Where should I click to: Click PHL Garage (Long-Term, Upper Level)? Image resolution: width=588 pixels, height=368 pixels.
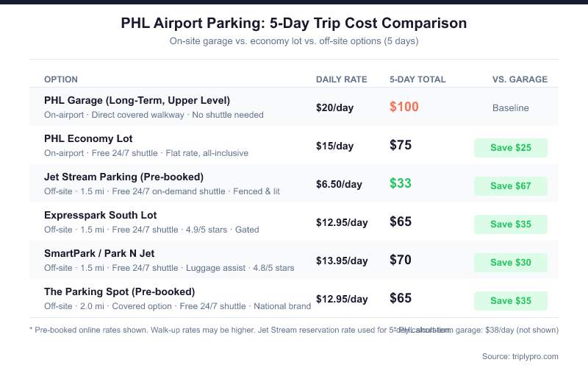coord(137,100)
